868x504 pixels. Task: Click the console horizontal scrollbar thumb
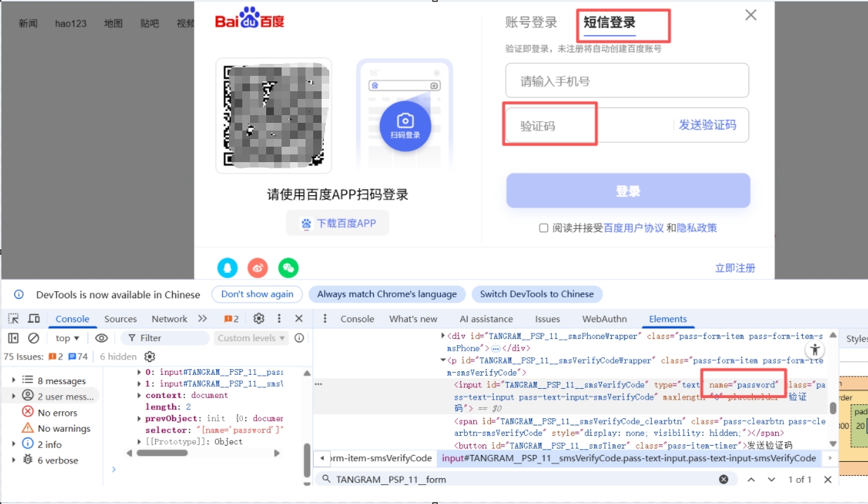click(x=162, y=453)
